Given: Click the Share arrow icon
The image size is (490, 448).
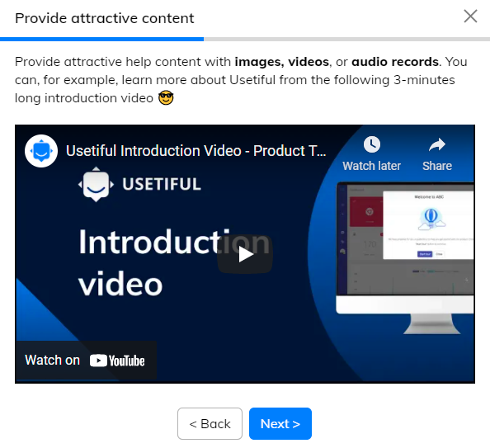Looking at the screenshot, I should tap(437, 144).
